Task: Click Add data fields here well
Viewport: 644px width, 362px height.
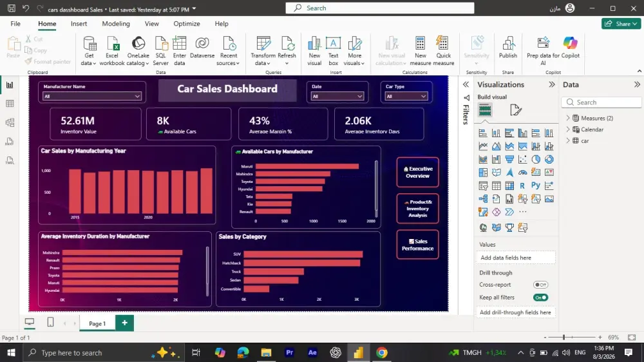Action: coord(517,258)
